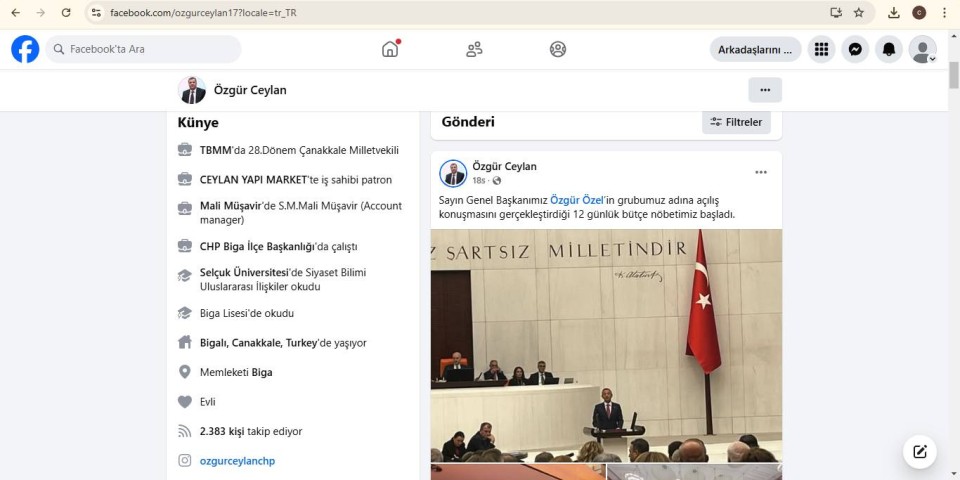Screen dimensions: 960x480
Task: Open CHP Biga İlçe Başkanlığı link
Action: click(258, 247)
